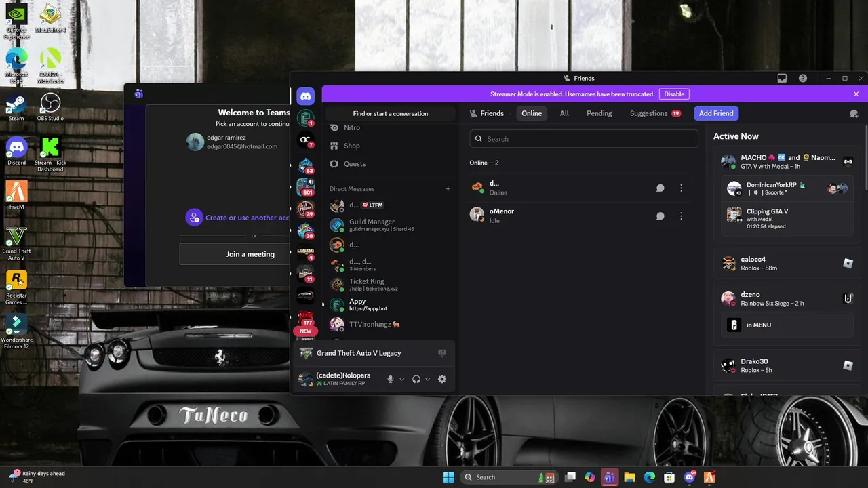
Task: Open microphone input options arrow
Action: click(402, 380)
